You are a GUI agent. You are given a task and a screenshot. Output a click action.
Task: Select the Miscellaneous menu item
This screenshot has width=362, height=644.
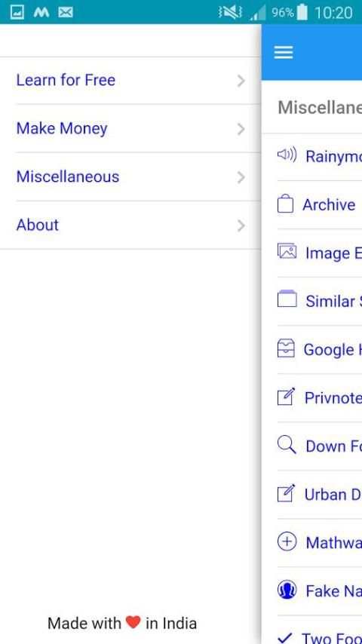(130, 176)
